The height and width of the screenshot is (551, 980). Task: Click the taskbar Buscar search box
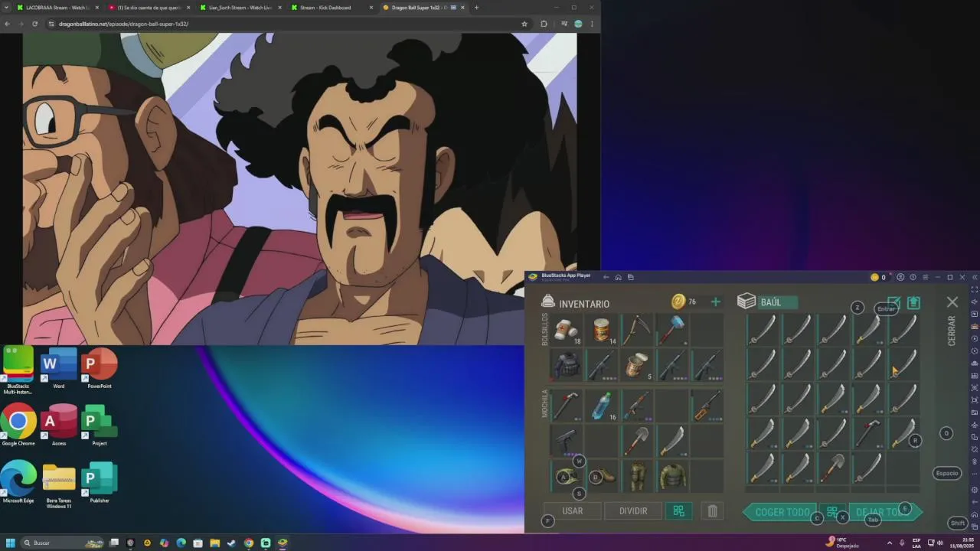click(63, 543)
